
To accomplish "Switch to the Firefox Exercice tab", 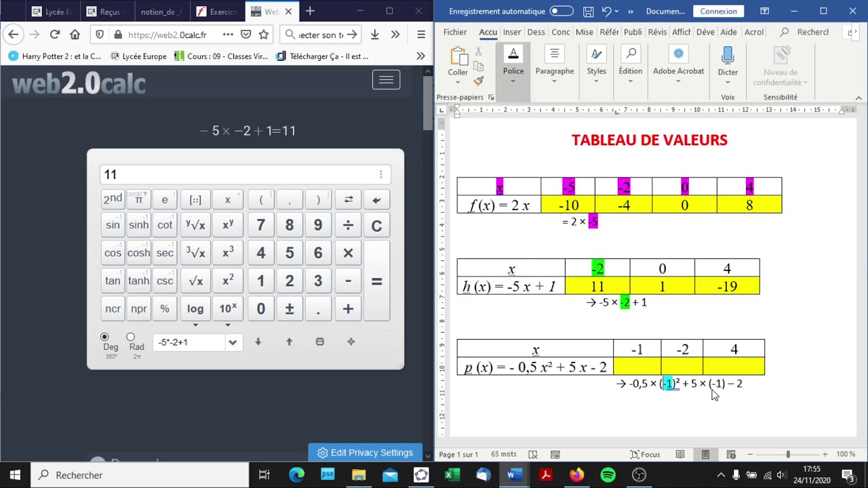I will pos(216,12).
